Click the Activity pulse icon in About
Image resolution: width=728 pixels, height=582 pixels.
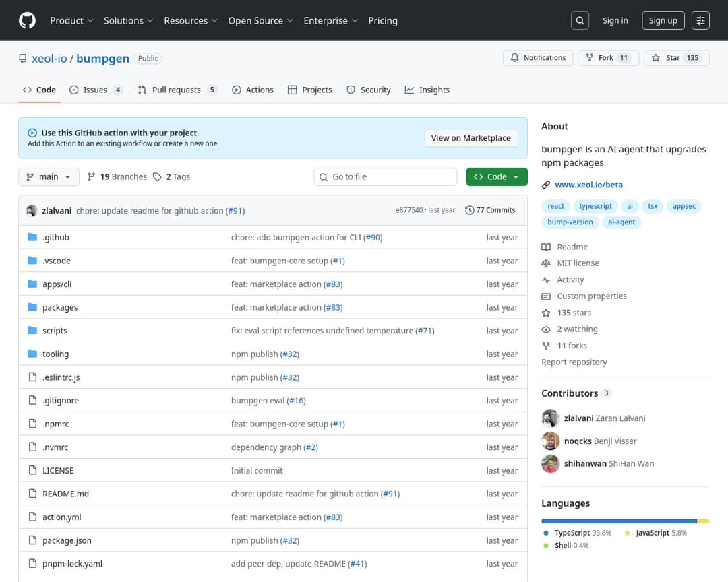(x=546, y=280)
